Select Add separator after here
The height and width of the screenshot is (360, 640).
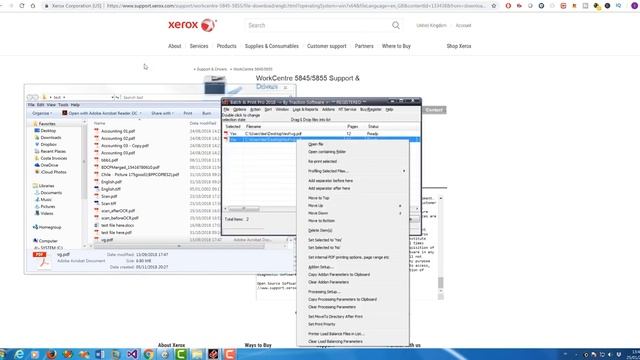(x=329, y=189)
